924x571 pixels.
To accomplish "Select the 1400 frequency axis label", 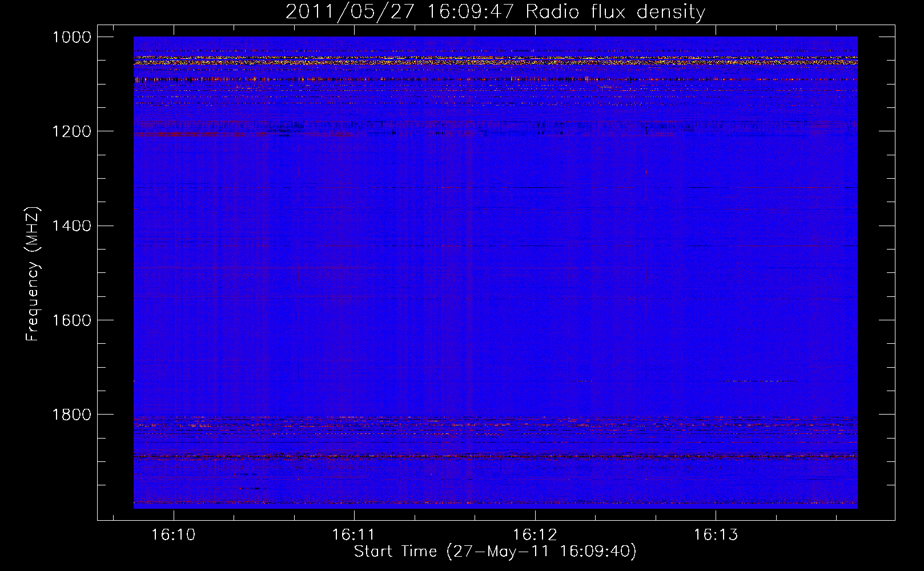I will [x=72, y=226].
